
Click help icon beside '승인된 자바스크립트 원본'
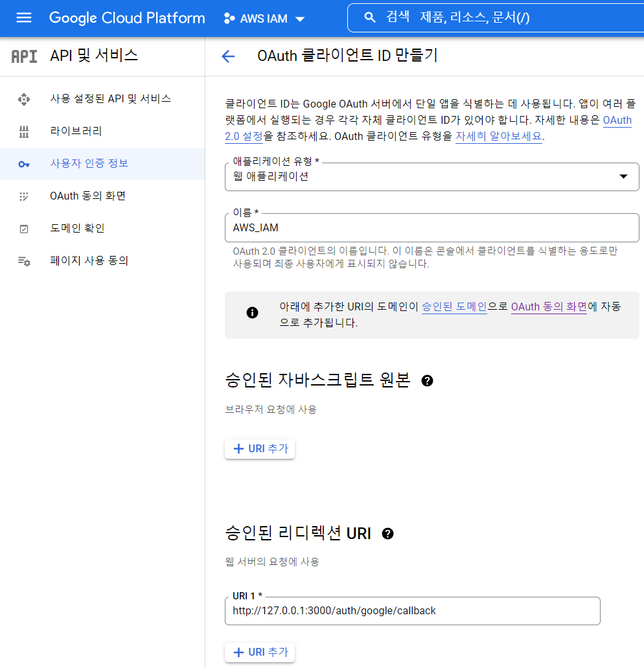(427, 381)
